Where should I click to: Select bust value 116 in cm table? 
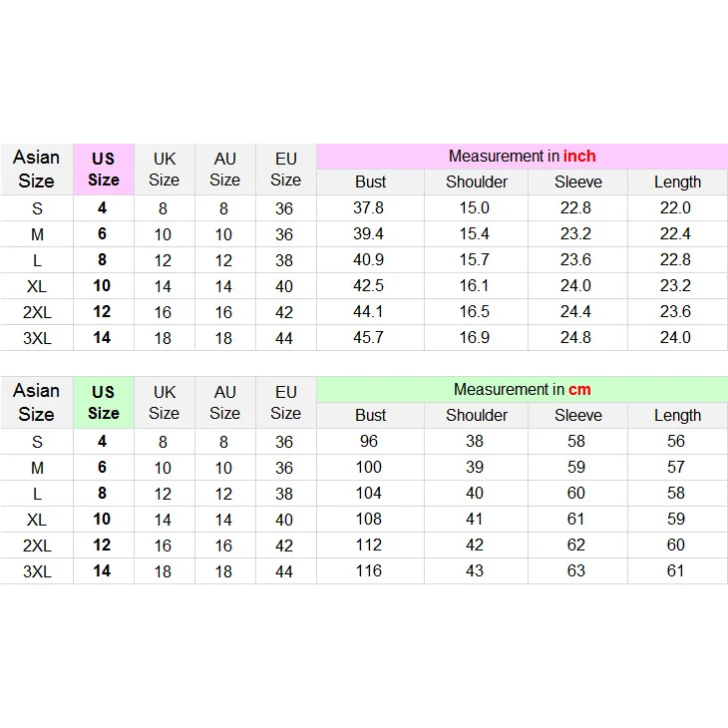coord(370,570)
